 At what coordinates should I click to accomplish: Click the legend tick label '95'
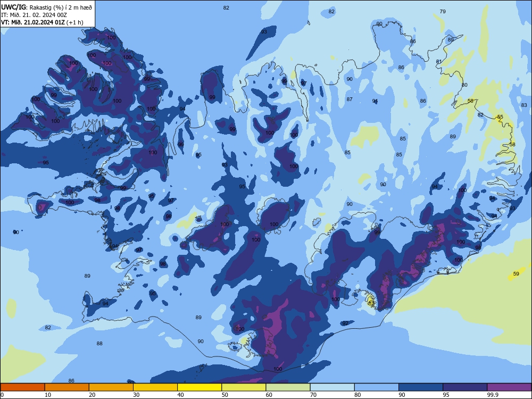(x=446, y=395)
